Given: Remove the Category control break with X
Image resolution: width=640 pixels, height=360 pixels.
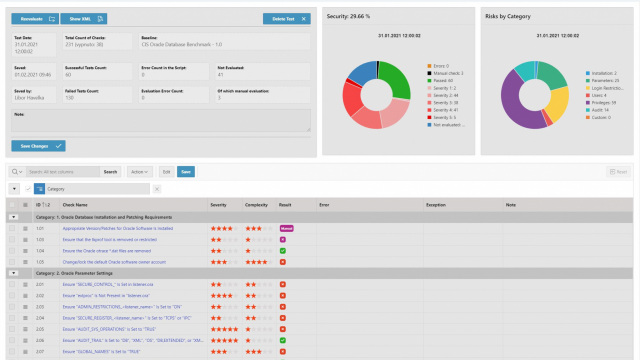Looking at the screenshot, I should pos(157,189).
